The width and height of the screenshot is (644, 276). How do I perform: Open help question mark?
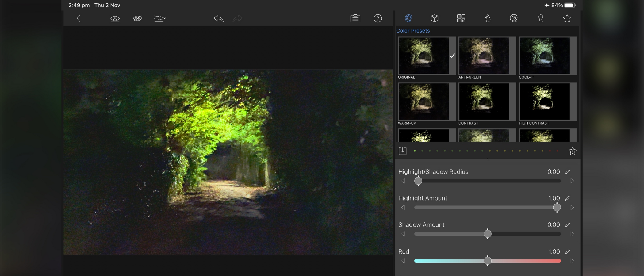pyautogui.click(x=378, y=18)
